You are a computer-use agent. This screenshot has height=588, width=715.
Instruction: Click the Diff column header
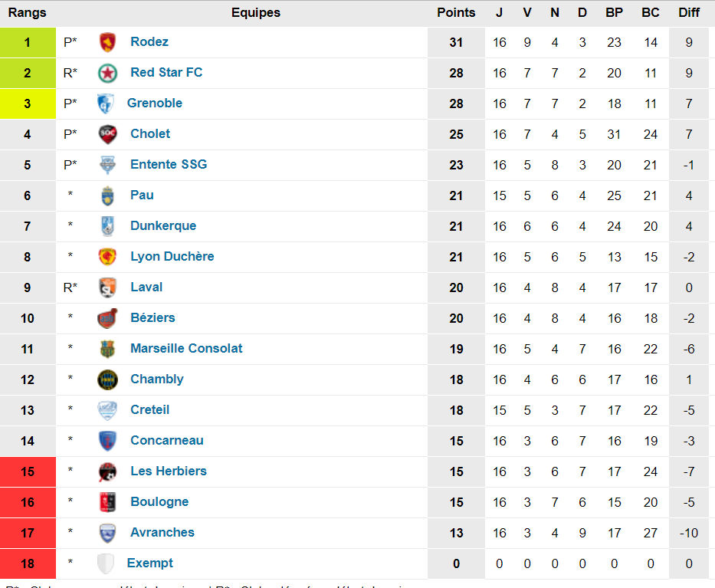(689, 13)
